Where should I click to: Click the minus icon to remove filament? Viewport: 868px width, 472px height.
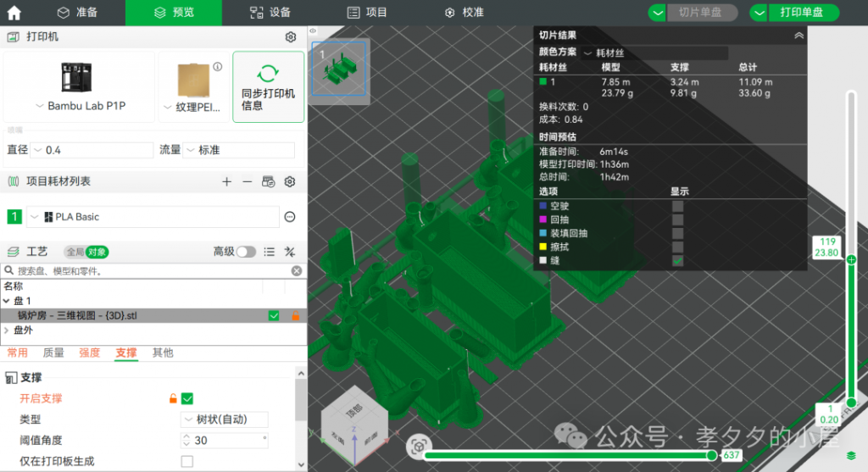coord(247,181)
